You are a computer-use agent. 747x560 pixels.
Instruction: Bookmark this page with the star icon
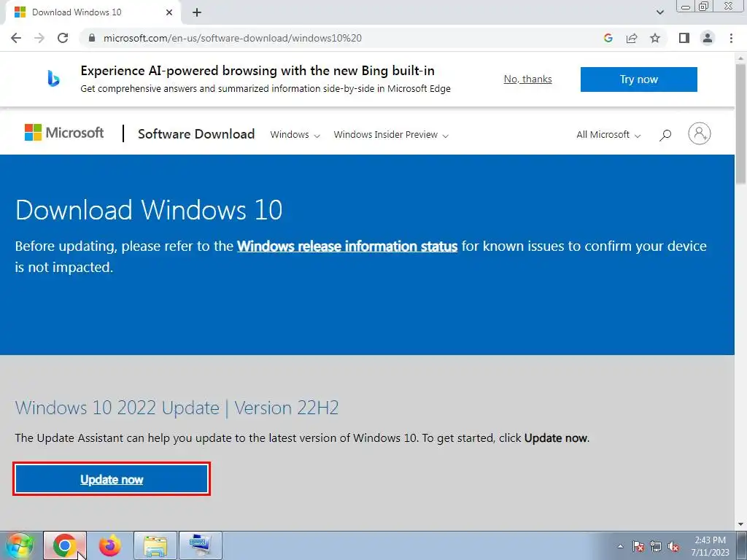[x=655, y=38]
